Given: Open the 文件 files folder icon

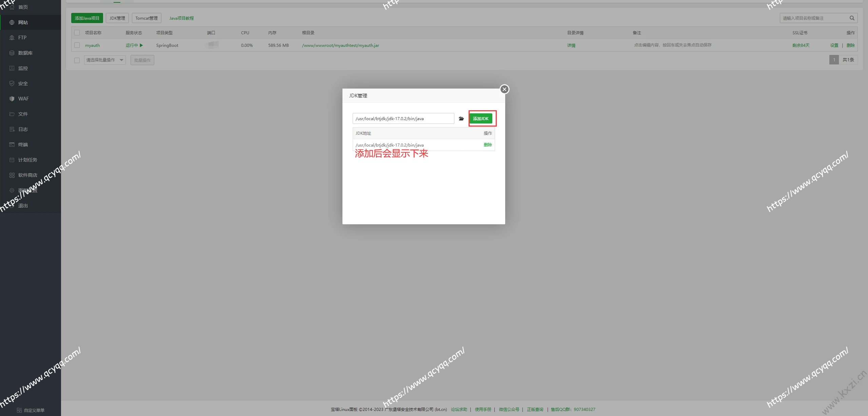Looking at the screenshot, I should point(12,114).
